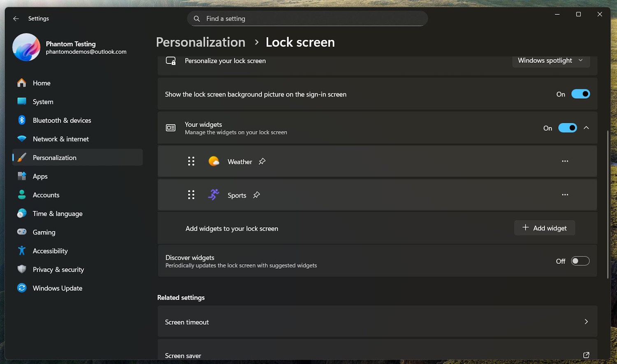Image resolution: width=617 pixels, height=364 pixels.
Task: Open the Windows spotlight dropdown
Action: pos(551,60)
